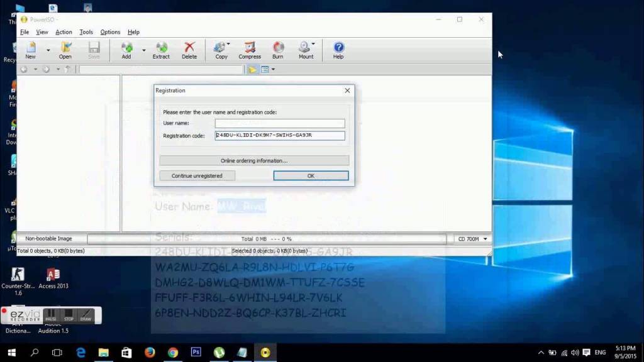
Task: Click the PowerISO taskbar icon
Action: 265,353
